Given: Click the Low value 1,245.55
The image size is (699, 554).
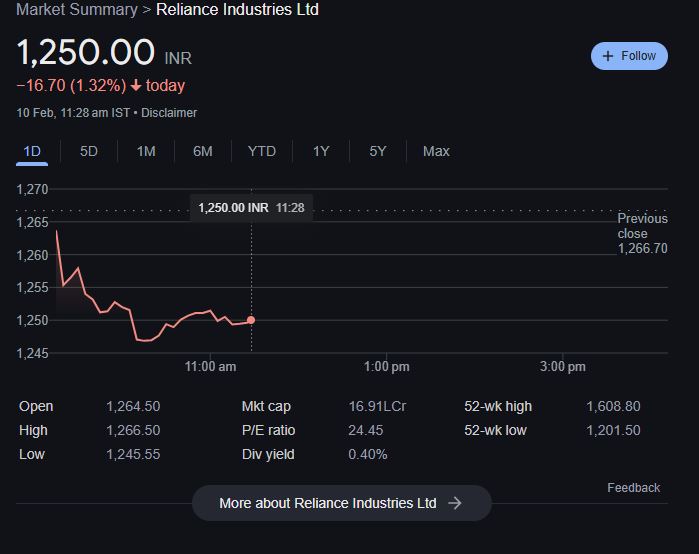Looking at the screenshot, I should tap(133, 455).
